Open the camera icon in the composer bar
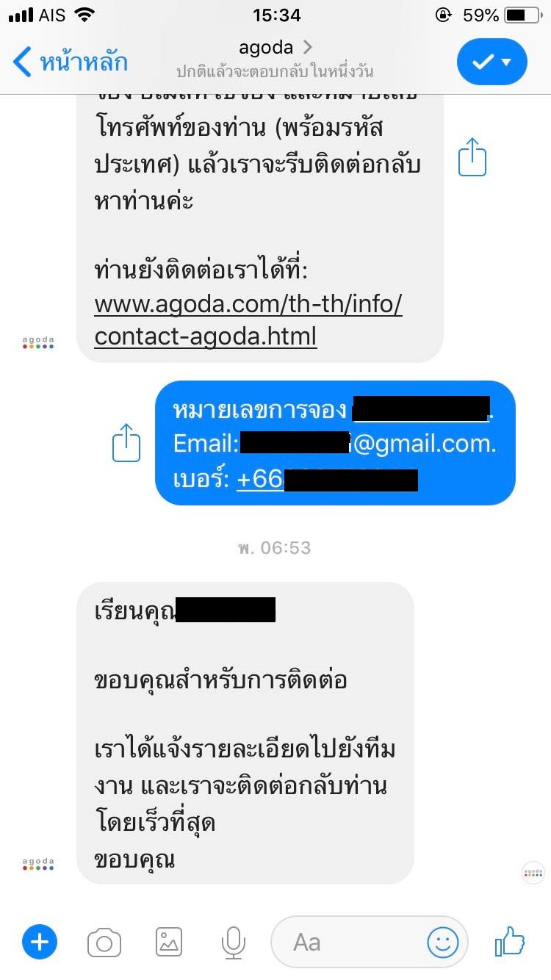The width and height of the screenshot is (551, 980). pyautogui.click(x=104, y=942)
